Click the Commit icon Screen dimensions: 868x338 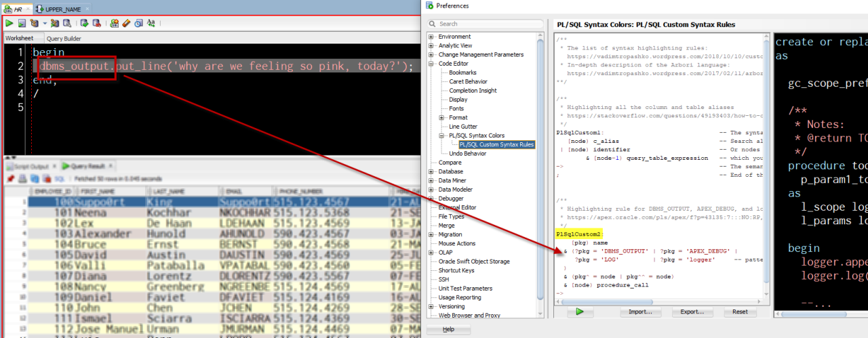coord(84,23)
